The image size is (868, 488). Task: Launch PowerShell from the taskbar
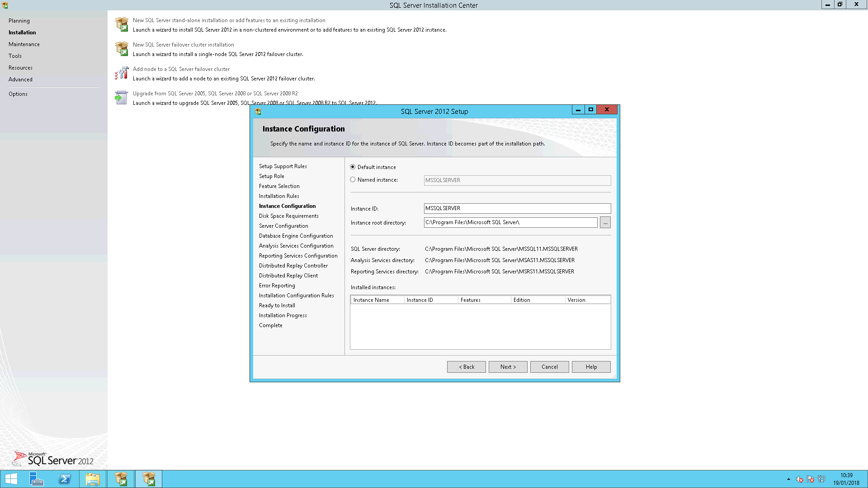[65, 479]
